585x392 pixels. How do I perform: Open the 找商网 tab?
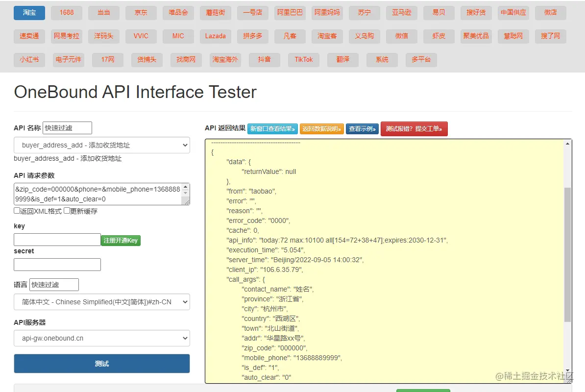tap(186, 60)
